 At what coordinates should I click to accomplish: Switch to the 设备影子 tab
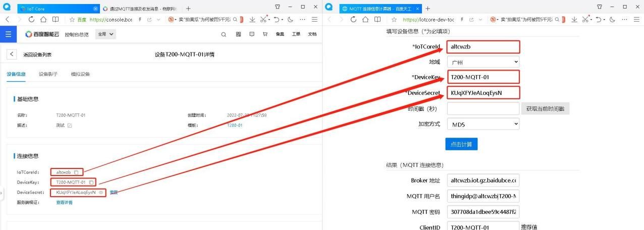tap(48, 74)
